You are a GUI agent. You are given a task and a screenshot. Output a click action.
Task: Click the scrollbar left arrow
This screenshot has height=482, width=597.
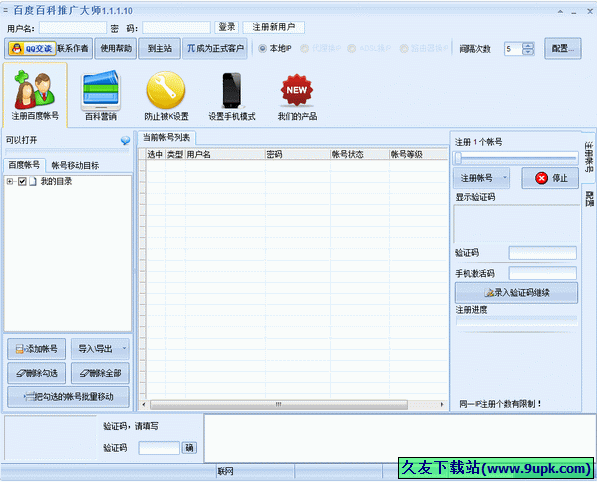point(144,404)
